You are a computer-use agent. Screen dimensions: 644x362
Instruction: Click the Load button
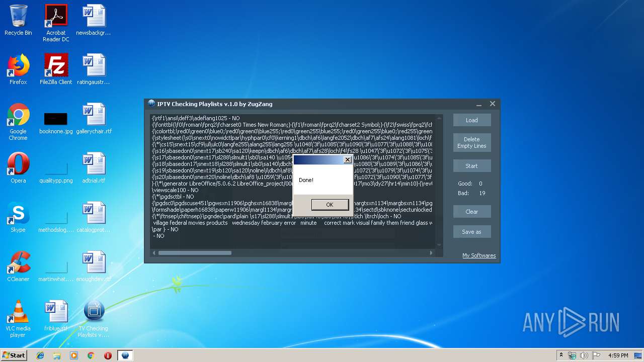click(x=471, y=120)
